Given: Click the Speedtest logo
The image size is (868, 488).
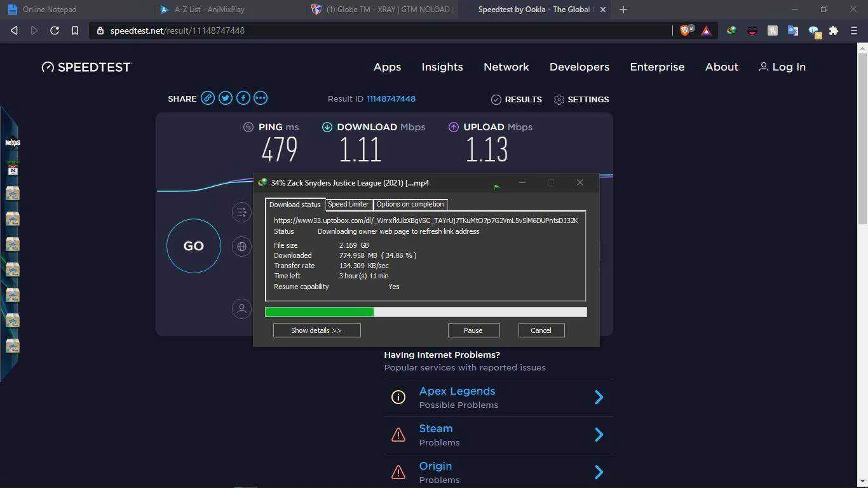Looking at the screenshot, I should pos(86,67).
